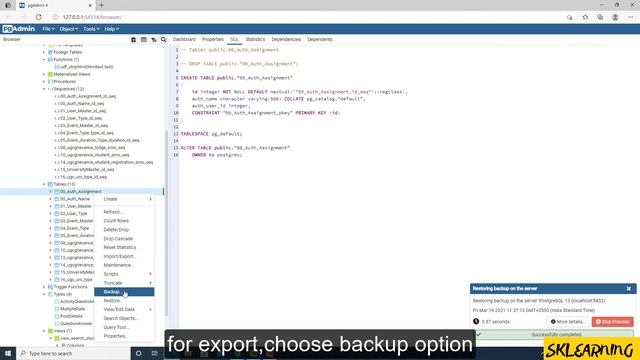Click the tab actions icon beside the pgAdmin tab
This screenshot has height=360, width=640.
[8, 5]
